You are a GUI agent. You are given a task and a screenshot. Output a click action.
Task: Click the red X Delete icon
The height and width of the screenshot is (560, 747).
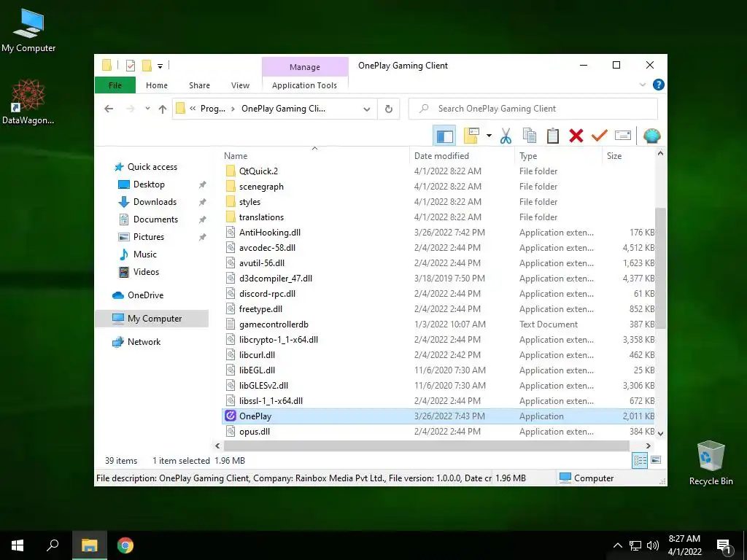[x=576, y=136]
